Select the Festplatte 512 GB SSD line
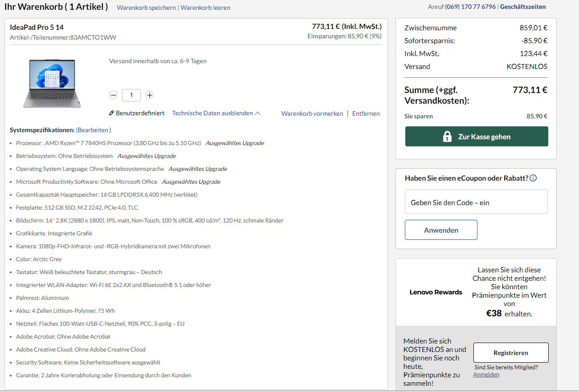Screen dimensions: 579x392 (77, 207)
